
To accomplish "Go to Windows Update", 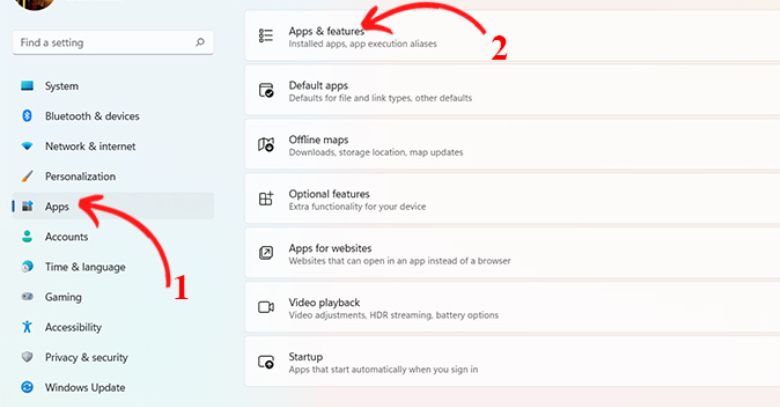I will tap(113, 387).
